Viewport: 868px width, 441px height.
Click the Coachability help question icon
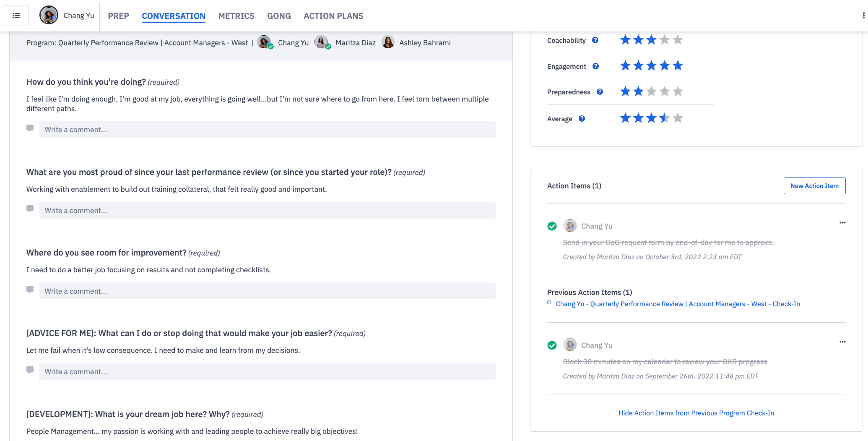595,40
